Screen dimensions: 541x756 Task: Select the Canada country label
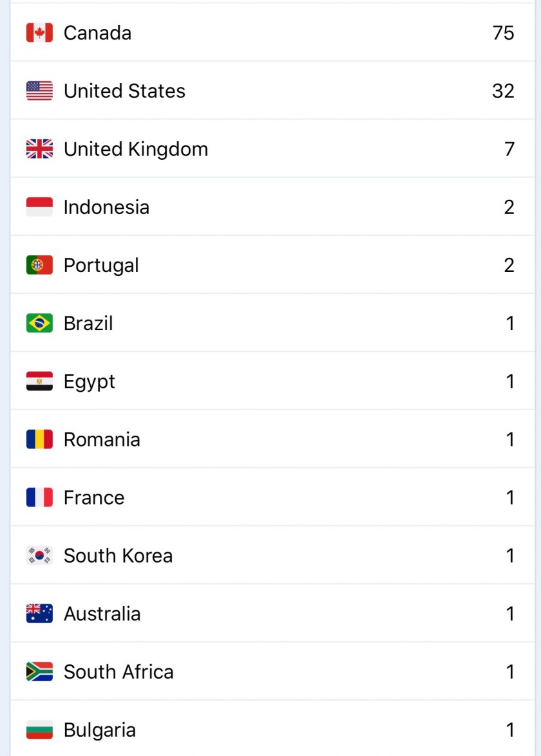[97, 33]
